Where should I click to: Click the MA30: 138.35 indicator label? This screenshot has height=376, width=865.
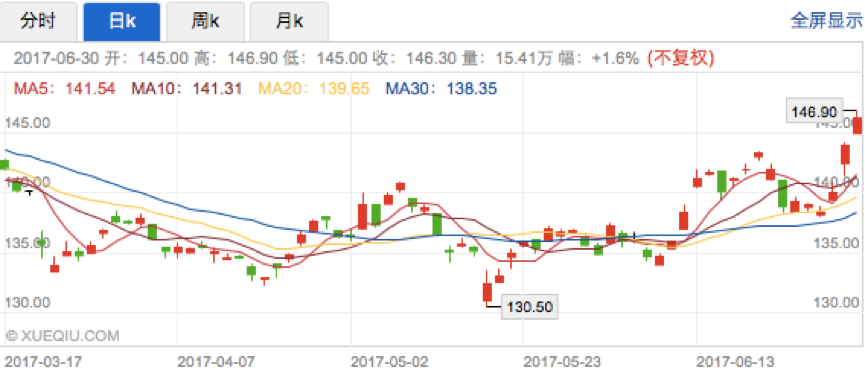[x=441, y=88]
